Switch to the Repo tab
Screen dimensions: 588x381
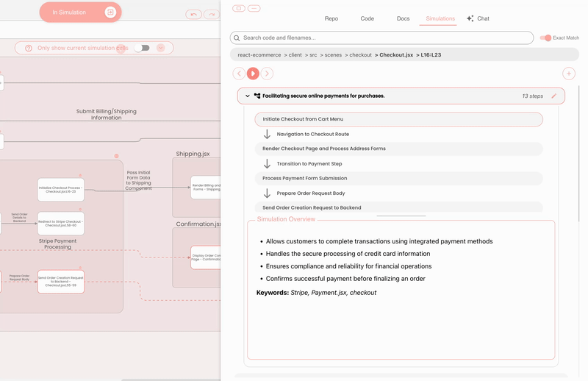click(x=331, y=18)
